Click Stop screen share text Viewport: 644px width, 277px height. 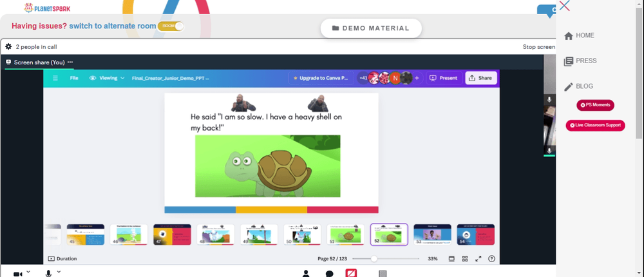(538, 47)
